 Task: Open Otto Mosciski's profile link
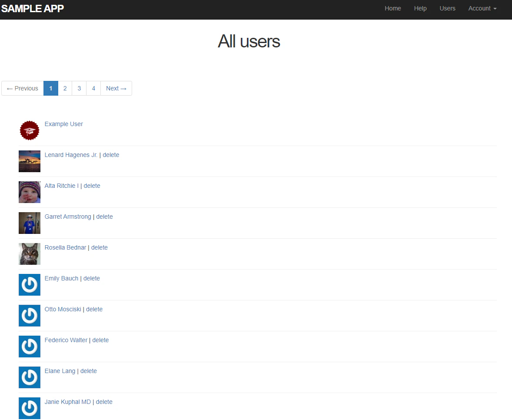pos(63,309)
